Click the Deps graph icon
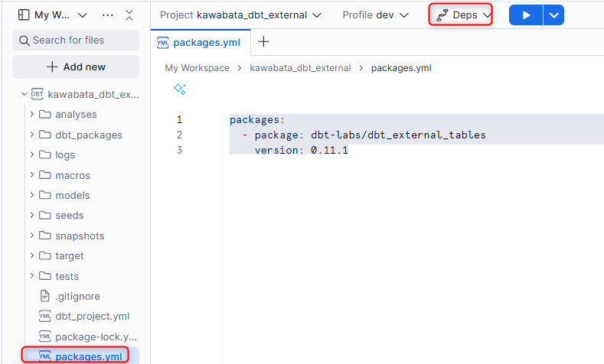The image size is (604, 364). pos(442,15)
